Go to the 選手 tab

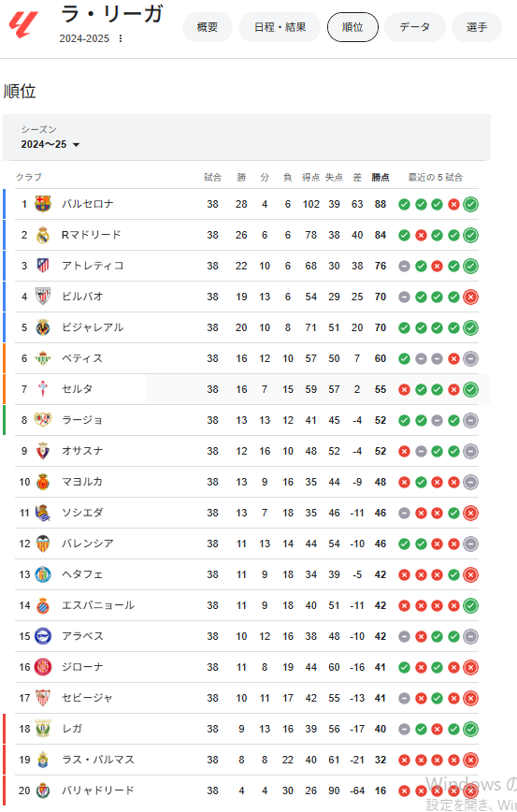[x=477, y=27]
